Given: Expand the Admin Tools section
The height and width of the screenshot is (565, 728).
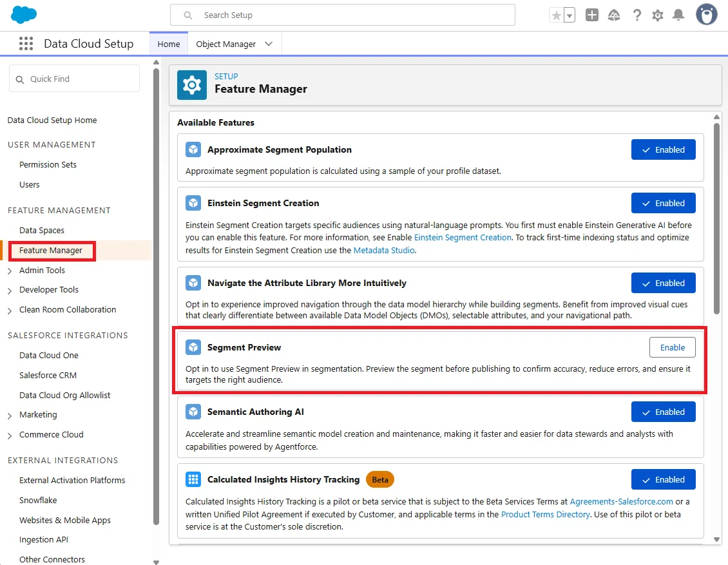Looking at the screenshot, I should pos(10,271).
